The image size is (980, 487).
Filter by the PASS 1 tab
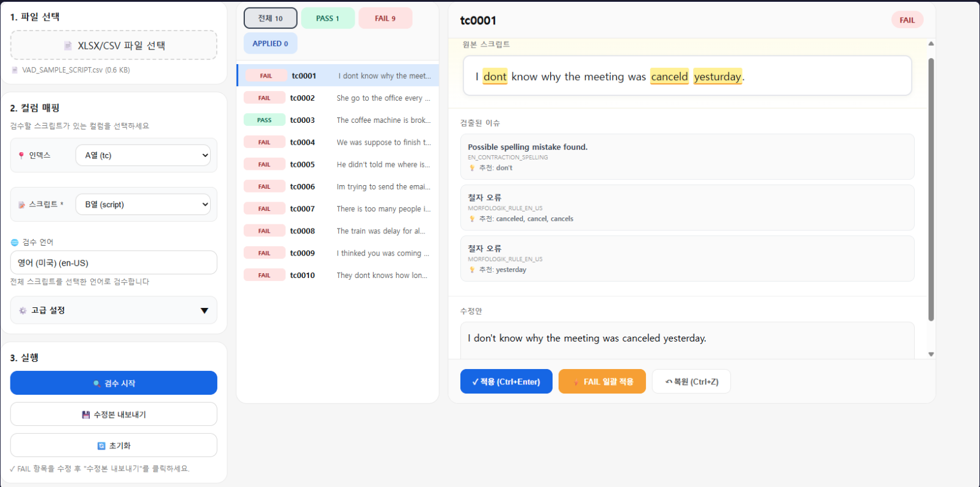(x=328, y=18)
